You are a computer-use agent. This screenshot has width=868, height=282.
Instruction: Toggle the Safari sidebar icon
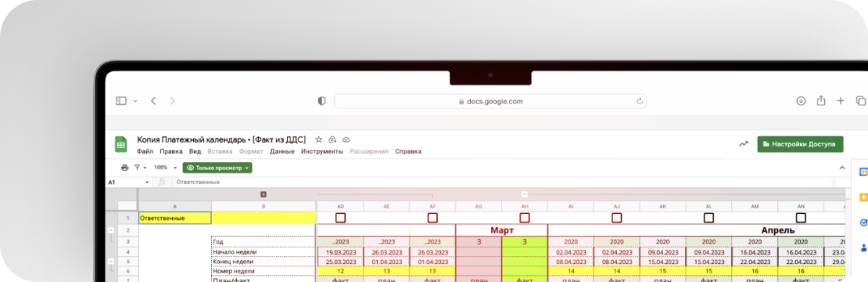coord(120,101)
